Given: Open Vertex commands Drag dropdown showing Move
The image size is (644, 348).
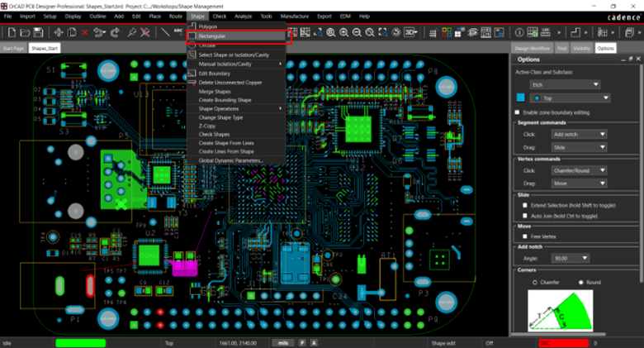Looking at the screenshot, I should point(579,184).
